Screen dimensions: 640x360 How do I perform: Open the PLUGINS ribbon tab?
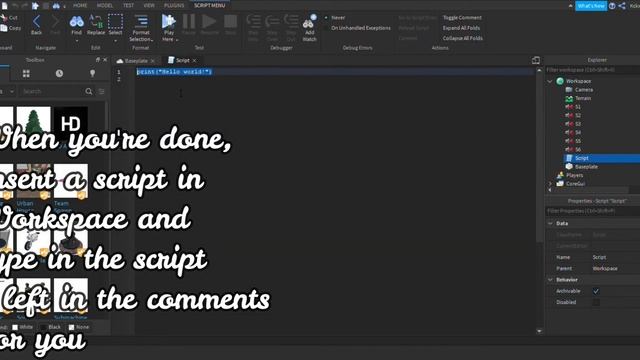174,6
